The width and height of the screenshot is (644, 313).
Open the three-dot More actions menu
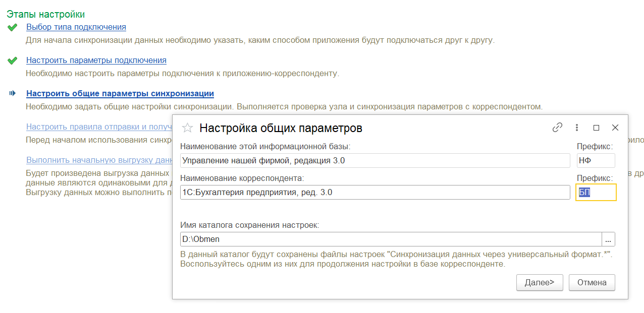(576, 128)
